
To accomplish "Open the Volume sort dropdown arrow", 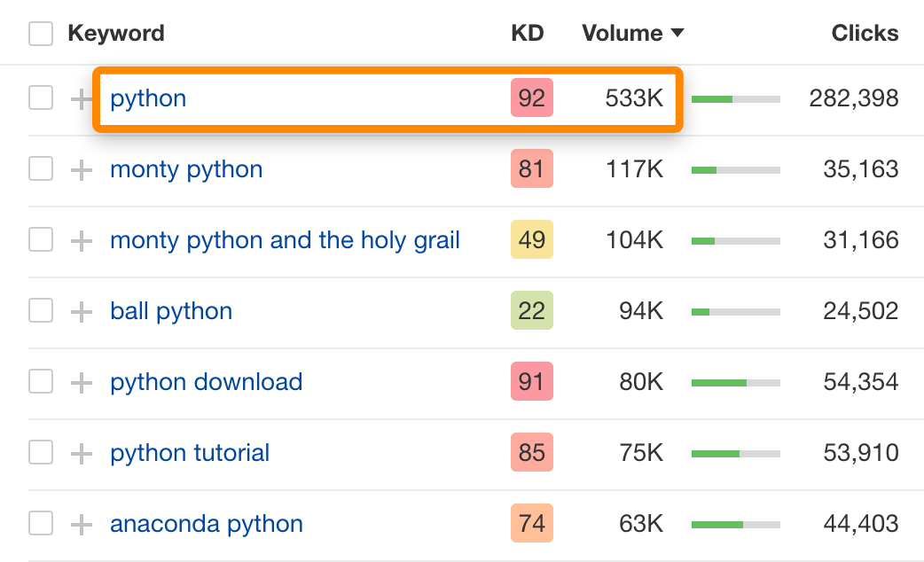I will pyautogui.click(x=678, y=33).
